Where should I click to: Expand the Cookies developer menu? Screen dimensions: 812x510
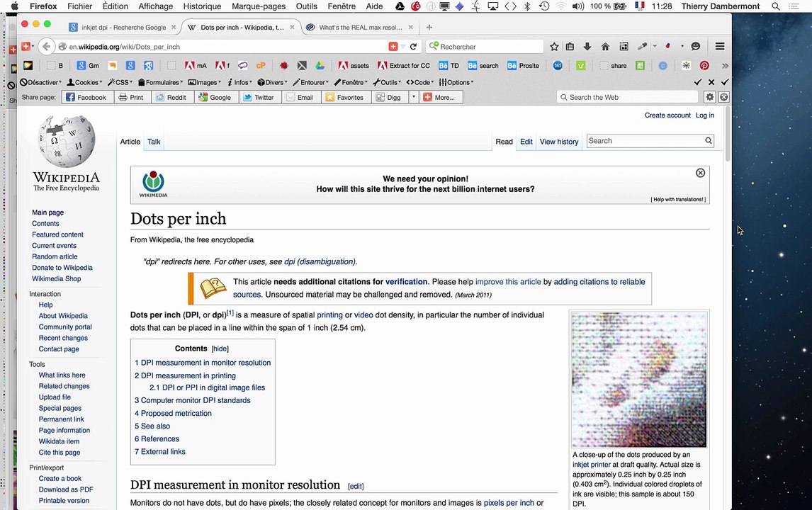point(84,82)
